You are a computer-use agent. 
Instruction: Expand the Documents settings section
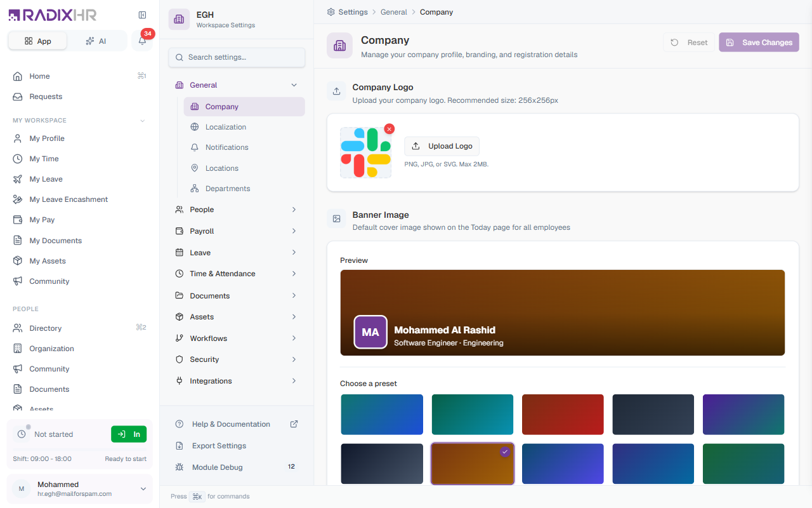(x=294, y=296)
